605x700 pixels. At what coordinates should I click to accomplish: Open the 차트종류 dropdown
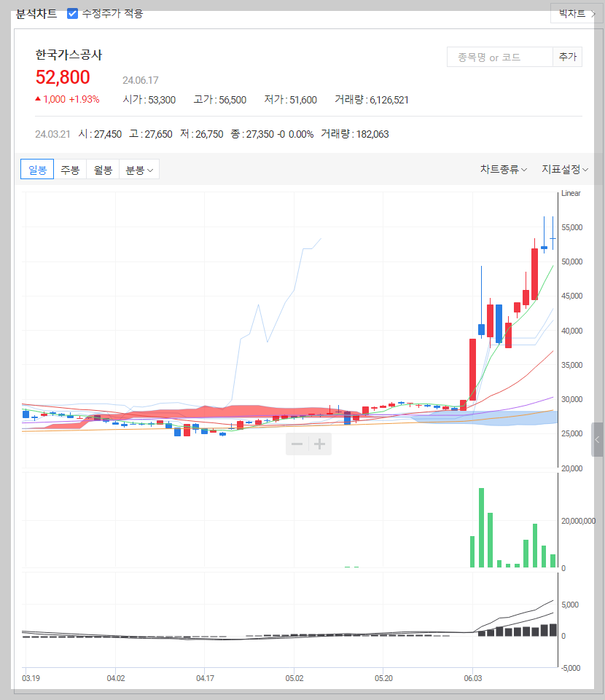coord(504,169)
